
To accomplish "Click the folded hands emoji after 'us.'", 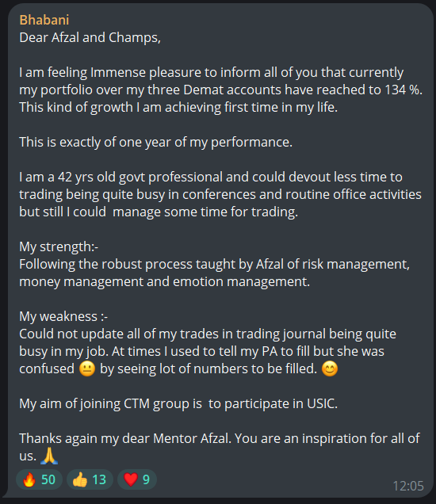I will tap(49, 456).
